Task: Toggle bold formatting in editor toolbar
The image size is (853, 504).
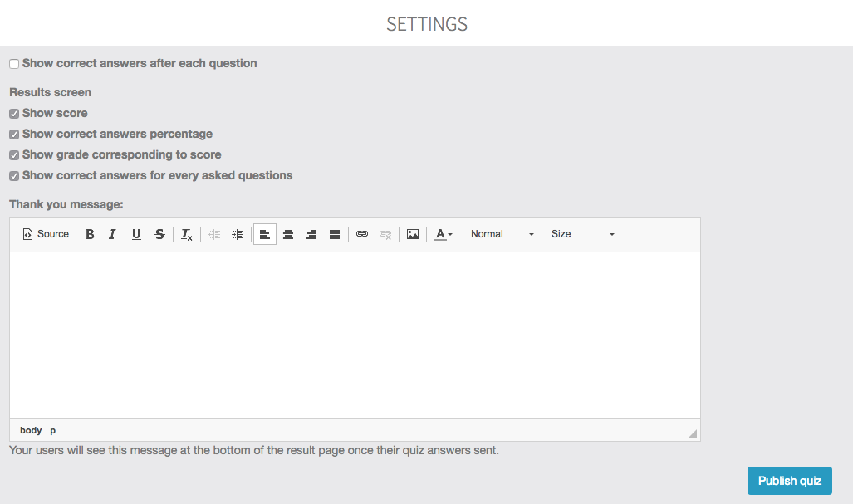Action: pyautogui.click(x=90, y=234)
